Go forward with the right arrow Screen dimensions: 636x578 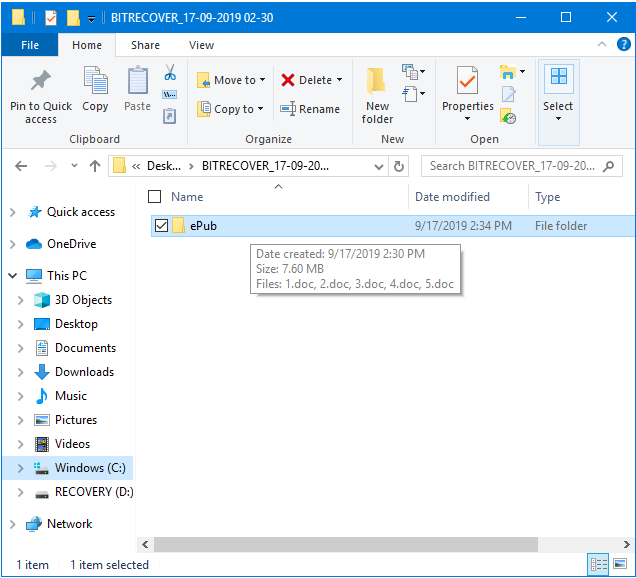point(51,166)
